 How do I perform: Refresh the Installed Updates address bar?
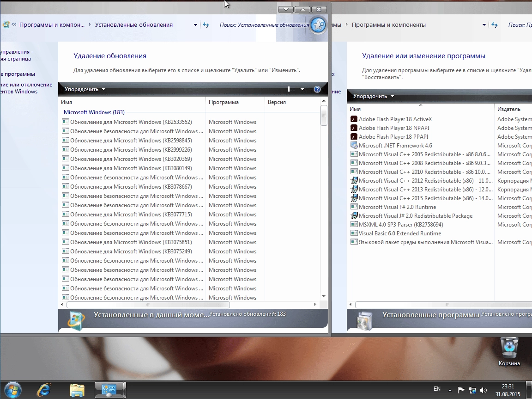click(206, 25)
